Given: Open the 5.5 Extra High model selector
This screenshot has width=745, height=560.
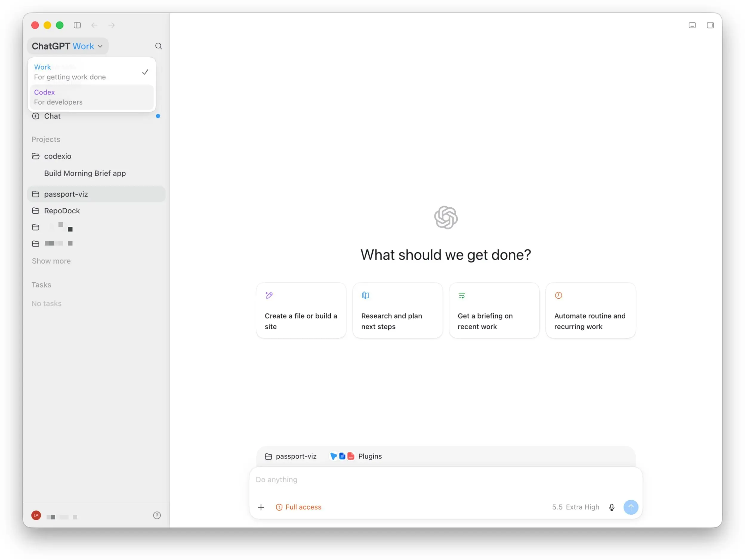Looking at the screenshot, I should pyautogui.click(x=575, y=507).
